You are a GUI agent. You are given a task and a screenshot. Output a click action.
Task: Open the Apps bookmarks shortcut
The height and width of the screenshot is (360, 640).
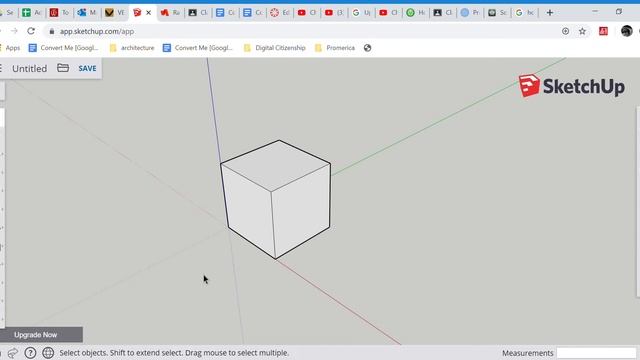[11, 48]
